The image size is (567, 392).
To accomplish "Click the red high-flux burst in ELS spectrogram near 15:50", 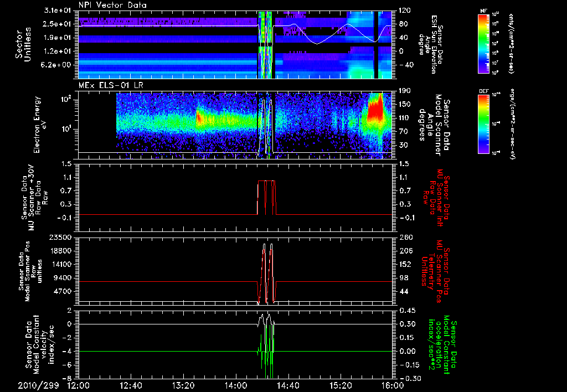I will pos(375,109).
